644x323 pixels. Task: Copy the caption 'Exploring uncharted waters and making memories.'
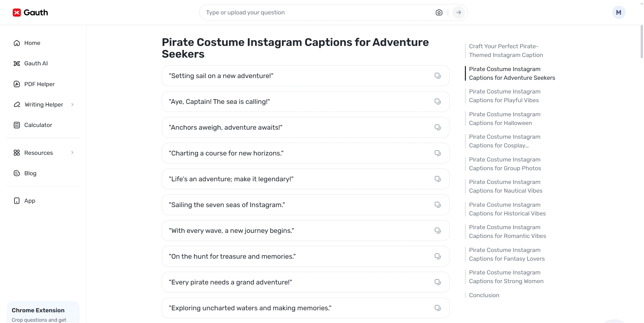point(437,307)
